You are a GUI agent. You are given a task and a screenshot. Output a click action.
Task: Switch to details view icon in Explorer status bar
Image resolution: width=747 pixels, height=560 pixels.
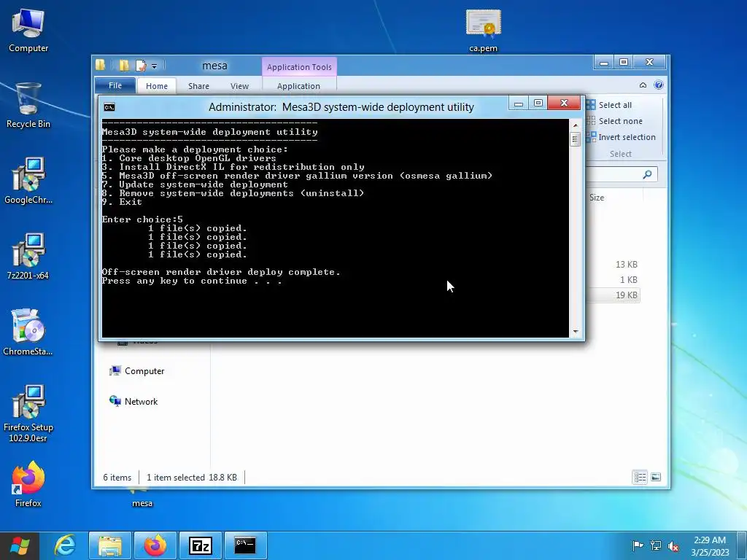tap(640, 477)
